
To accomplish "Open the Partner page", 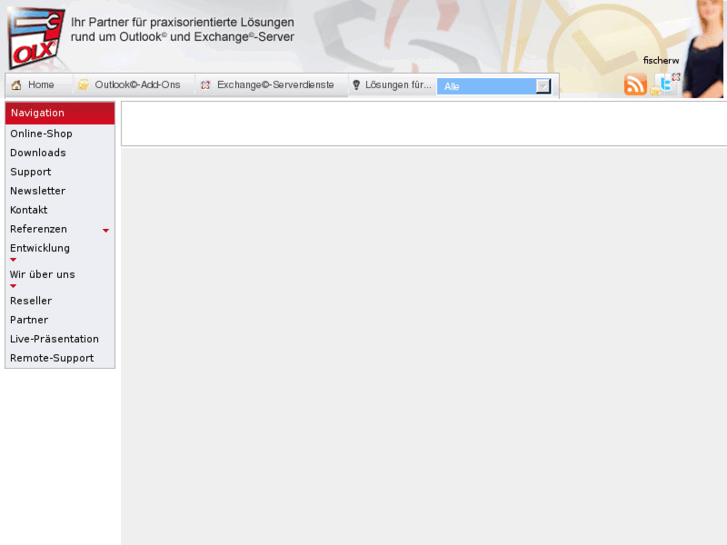I will click(x=29, y=320).
